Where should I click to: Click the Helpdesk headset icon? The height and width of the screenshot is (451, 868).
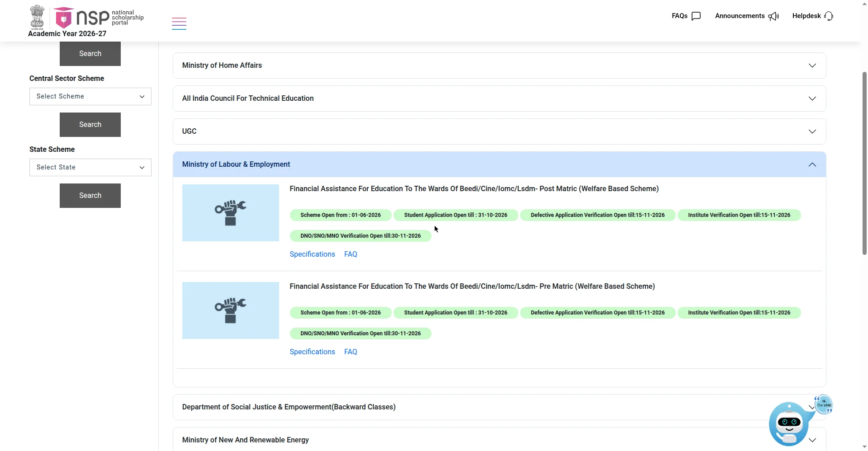tap(829, 16)
